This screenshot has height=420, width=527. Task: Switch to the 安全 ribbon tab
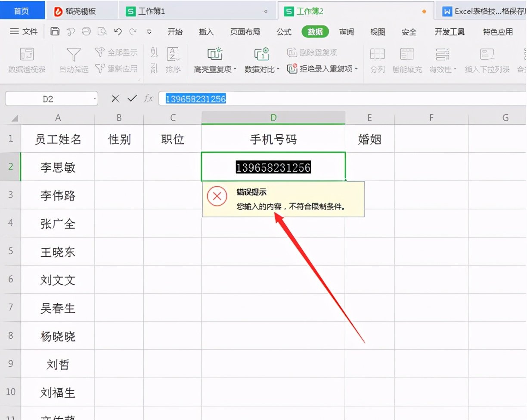(x=409, y=32)
